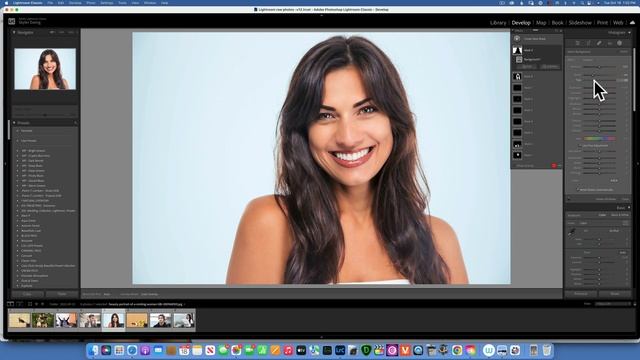
Task: Switch to the Library module
Action: [498, 23]
